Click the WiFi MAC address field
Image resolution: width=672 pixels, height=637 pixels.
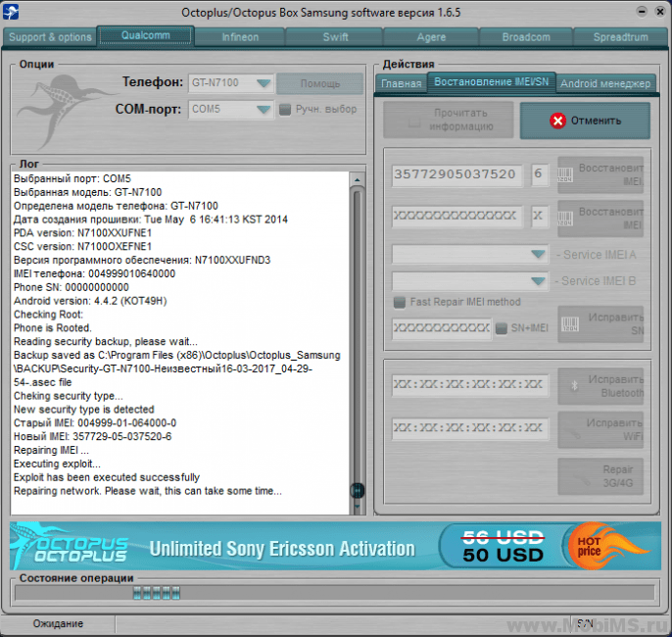470,428
